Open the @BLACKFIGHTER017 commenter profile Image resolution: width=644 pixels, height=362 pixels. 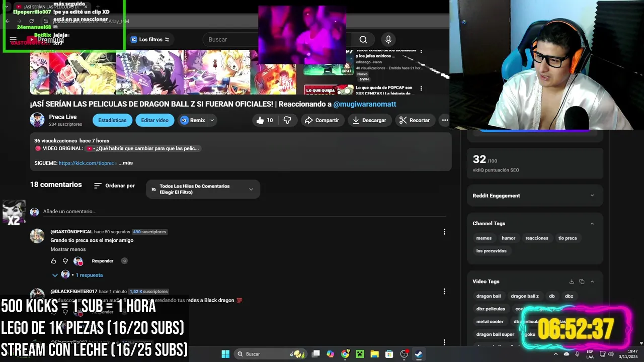[x=74, y=292]
